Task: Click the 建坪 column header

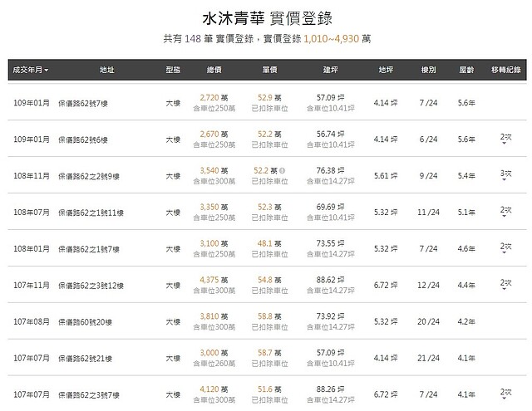Action: click(330, 70)
